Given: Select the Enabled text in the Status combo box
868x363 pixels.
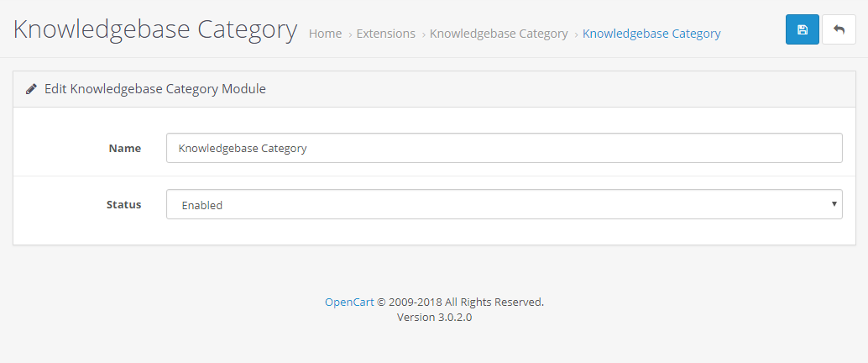Looking at the screenshot, I should 202,205.
